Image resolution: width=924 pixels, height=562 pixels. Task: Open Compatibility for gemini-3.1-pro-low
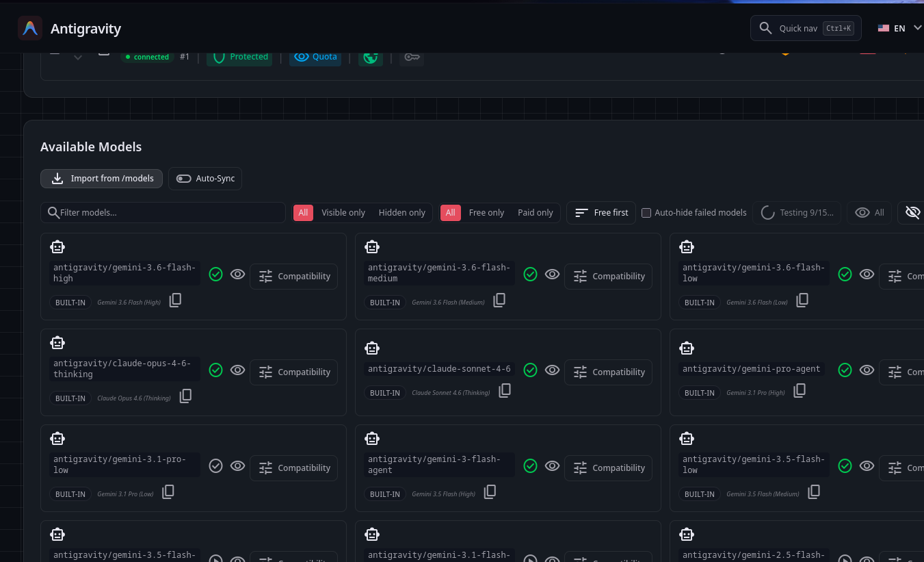294,468
